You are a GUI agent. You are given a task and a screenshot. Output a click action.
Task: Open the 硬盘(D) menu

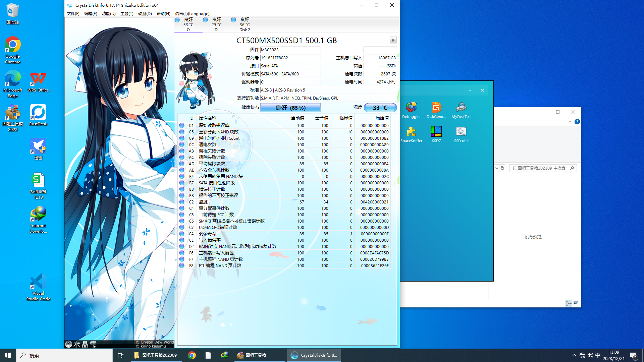(x=145, y=13)
